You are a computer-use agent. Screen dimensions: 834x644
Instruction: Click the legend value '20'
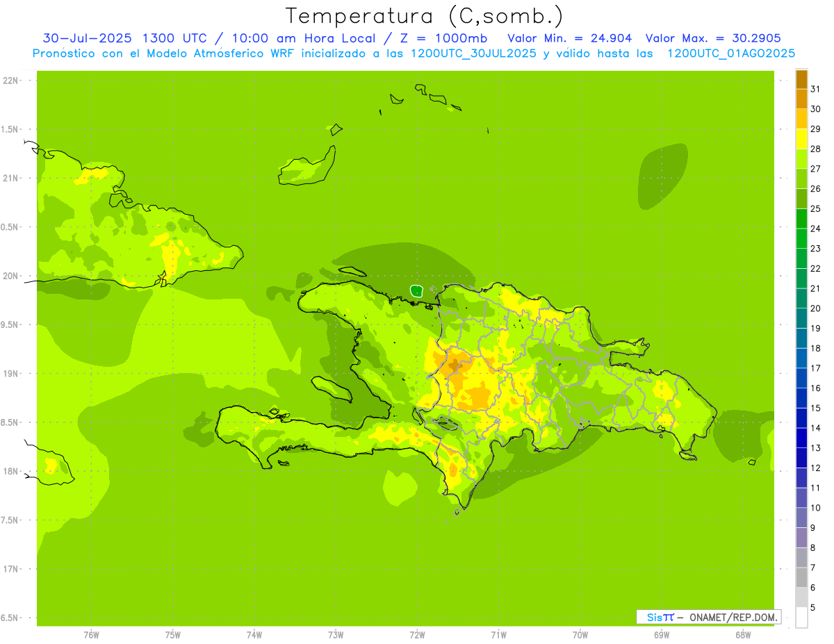tap(815, 308)
